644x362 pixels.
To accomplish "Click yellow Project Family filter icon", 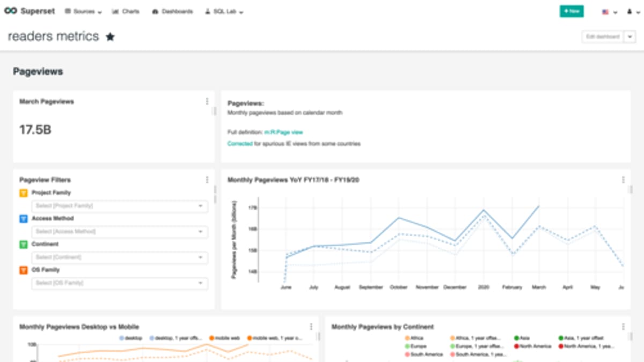I will pos(23,193).
